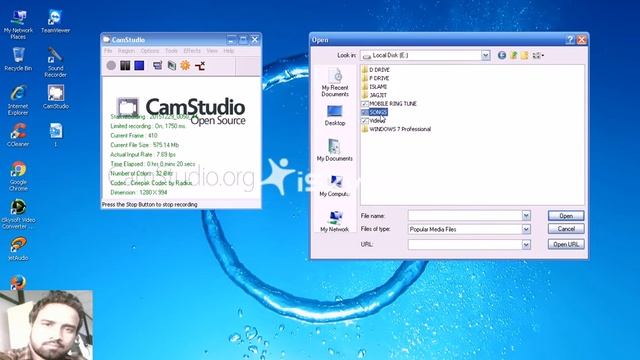The width and height of the screenshot is (640, 360).
Task: Click the Popular Media Files type box
Action: [x=465, y=229]
